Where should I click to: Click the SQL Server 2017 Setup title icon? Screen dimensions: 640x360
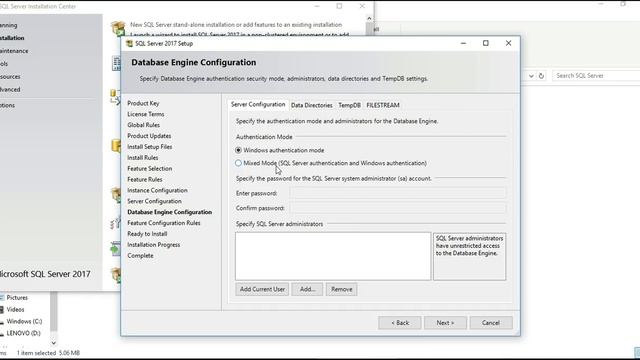[129, 43]
